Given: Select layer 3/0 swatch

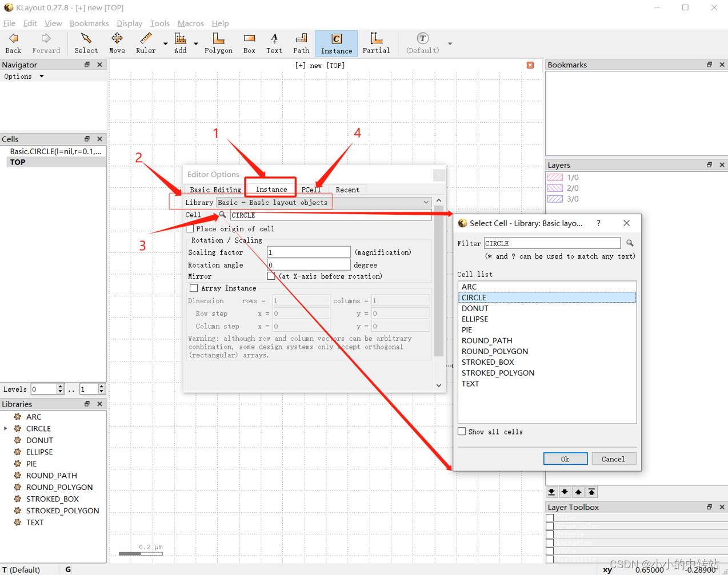Looking at the screenshot, I should point(555,199).
